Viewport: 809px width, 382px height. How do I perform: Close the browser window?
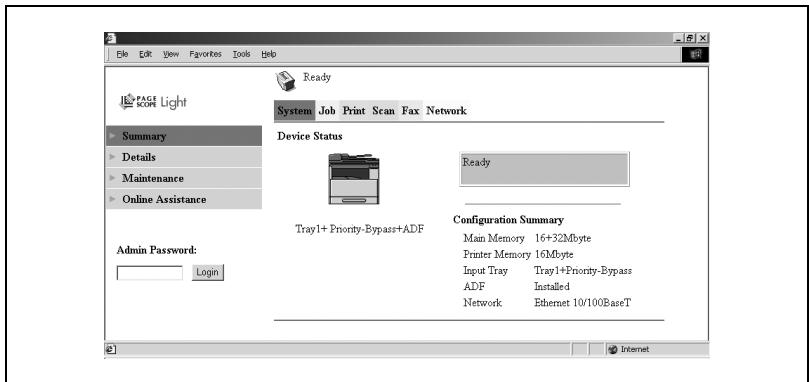click(x=703, y=38)
